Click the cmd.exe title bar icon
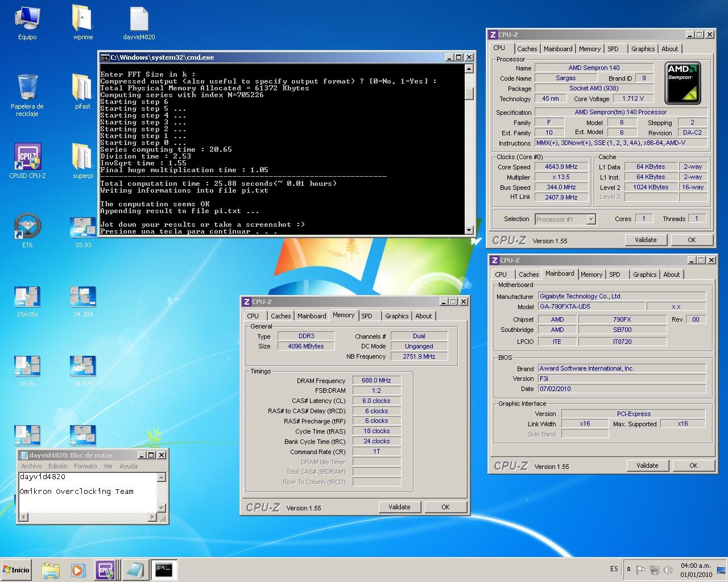Image resolution: width=728 pixels, height=582 pixels. (x=105, y=57)
